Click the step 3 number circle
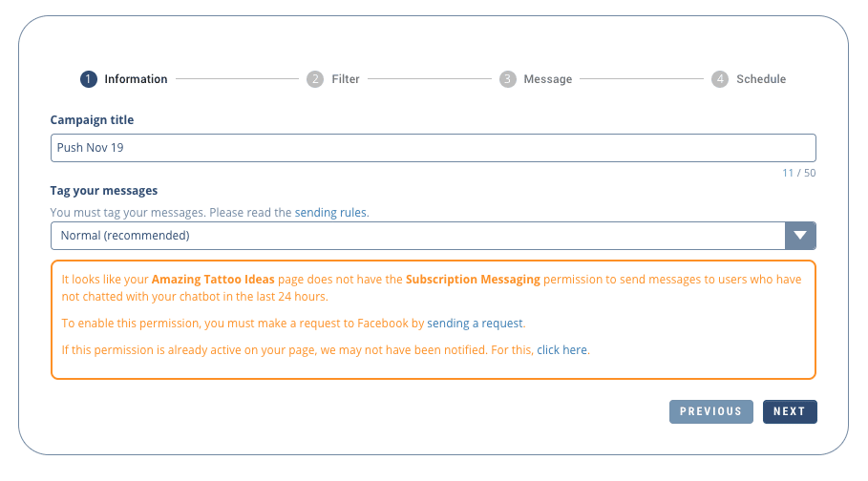868x481 pixels. (x=508, y=79)
